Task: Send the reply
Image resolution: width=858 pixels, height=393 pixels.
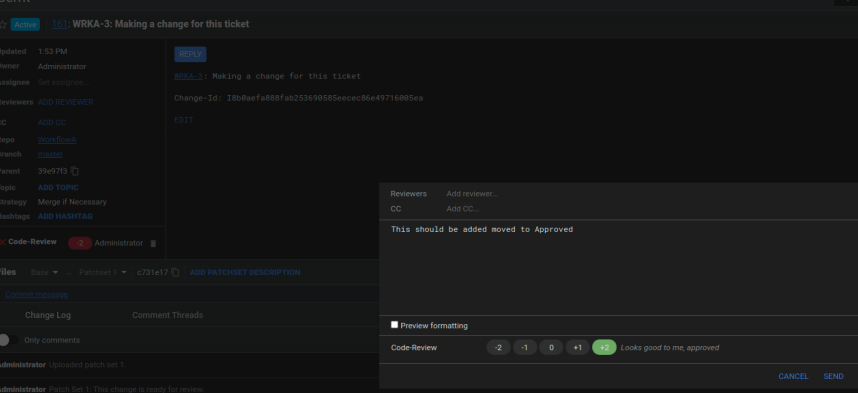Action: (x=833, y=376)
